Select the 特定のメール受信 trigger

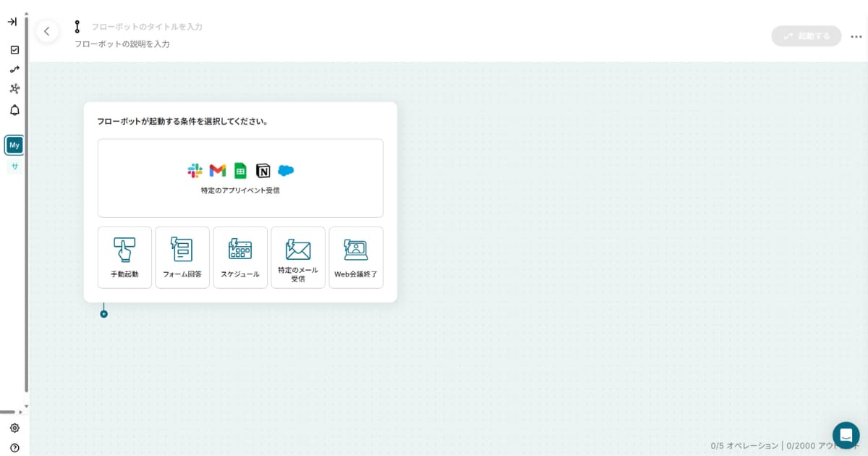tap(298, 258)
